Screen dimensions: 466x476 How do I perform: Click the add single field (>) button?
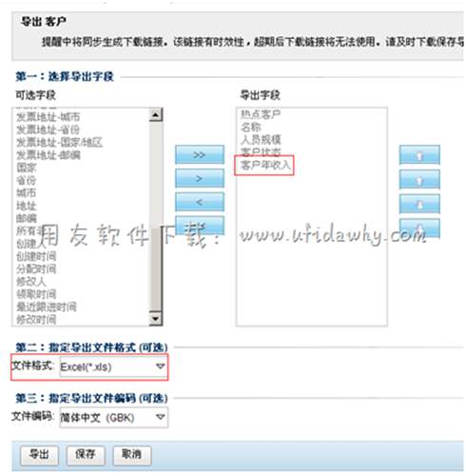click(200, 178)
